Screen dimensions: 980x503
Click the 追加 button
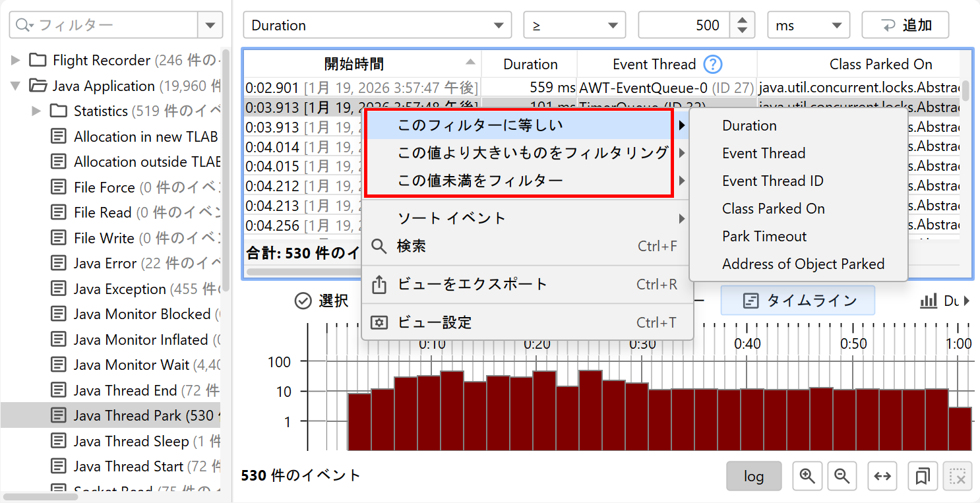tap(905, 26)
